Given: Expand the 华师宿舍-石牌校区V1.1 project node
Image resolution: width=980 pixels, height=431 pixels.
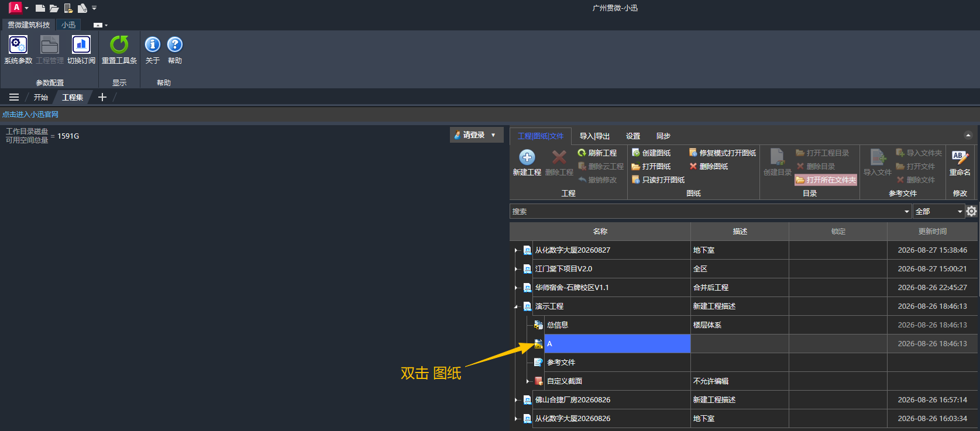Looking at the screenshot, I should click(516, 288).
